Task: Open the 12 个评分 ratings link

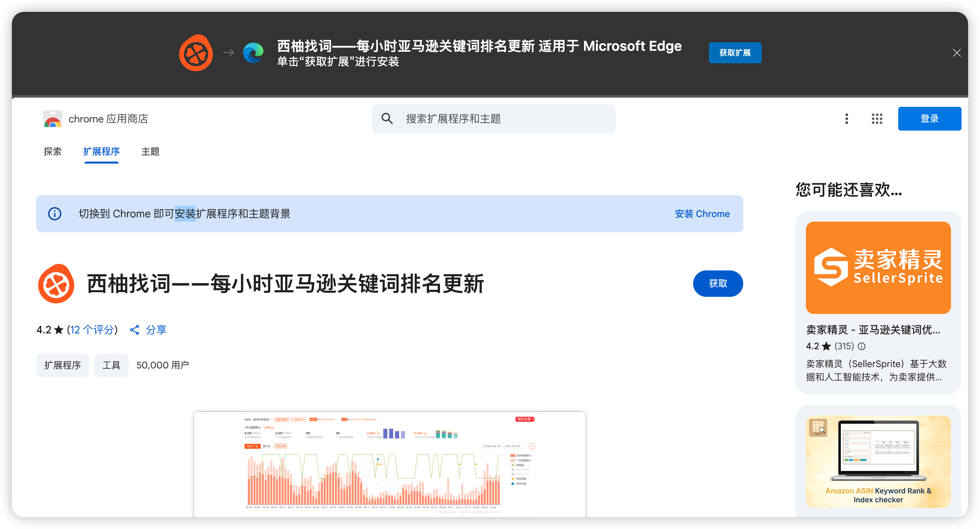Action: click(x=92, y=329)
